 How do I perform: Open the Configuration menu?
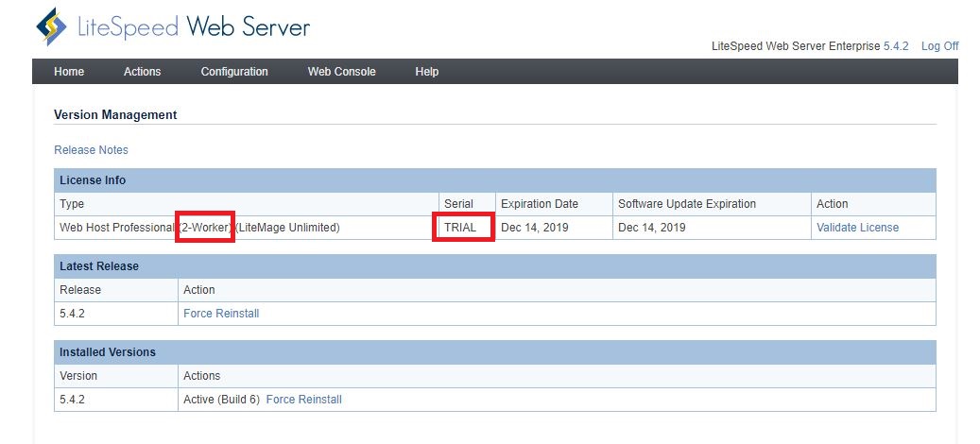(x=234, y=72)
